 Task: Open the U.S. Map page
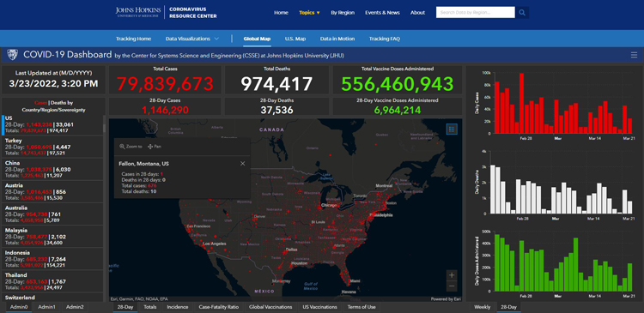point(295,39)
